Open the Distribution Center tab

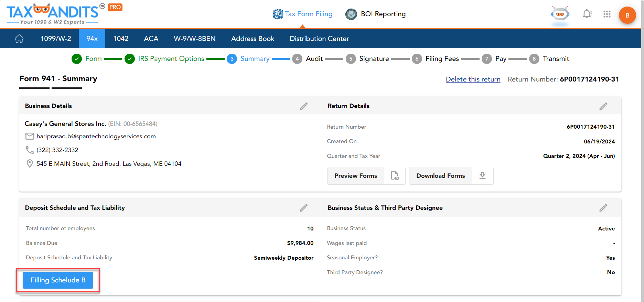tap(319, 39)
